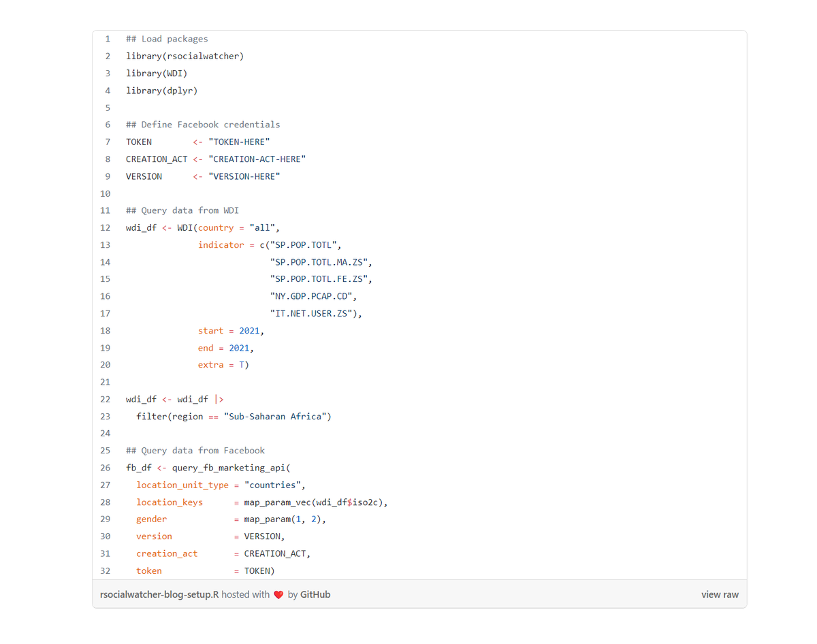Click the location_unit_type parameter
This screenshot has height=644, width=817.
[x=182, y=485]
